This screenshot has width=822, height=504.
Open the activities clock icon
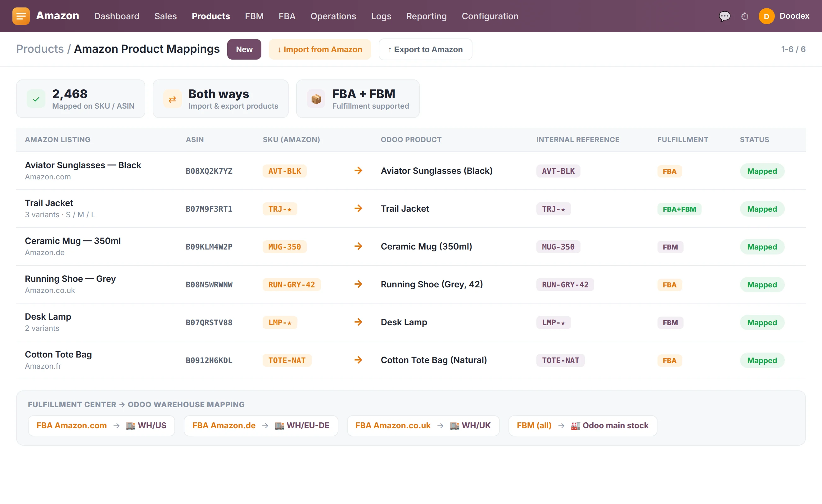click(745, 16)
